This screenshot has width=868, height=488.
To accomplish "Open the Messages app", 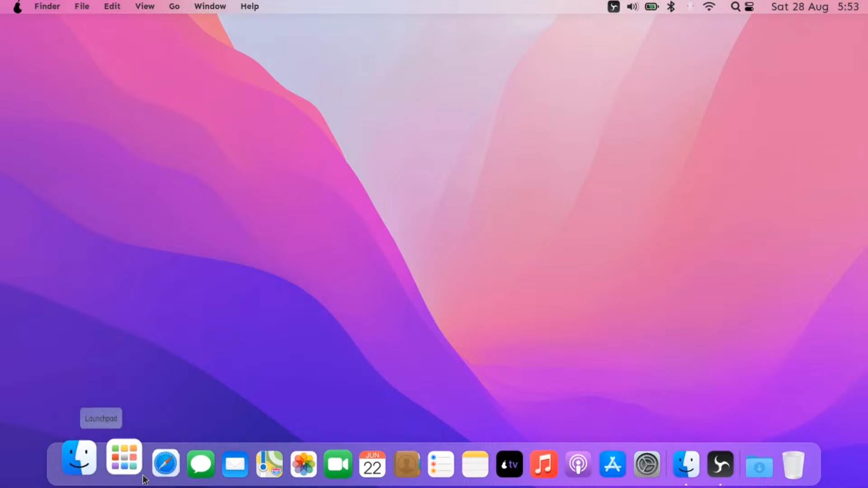I will click(200, 464).
